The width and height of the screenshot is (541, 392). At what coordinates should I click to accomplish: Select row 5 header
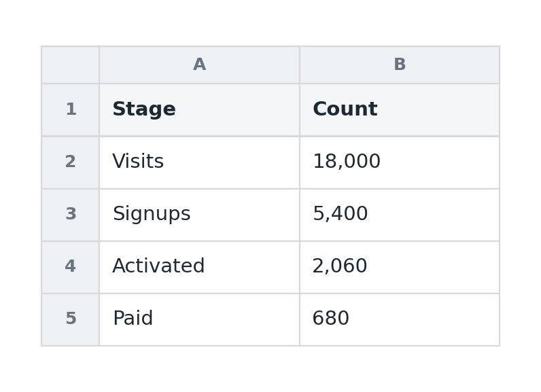point(71,319)
